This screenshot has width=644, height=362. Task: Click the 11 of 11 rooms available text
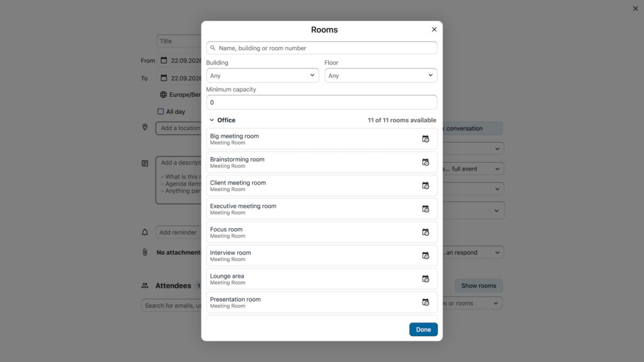coord(402,120)
